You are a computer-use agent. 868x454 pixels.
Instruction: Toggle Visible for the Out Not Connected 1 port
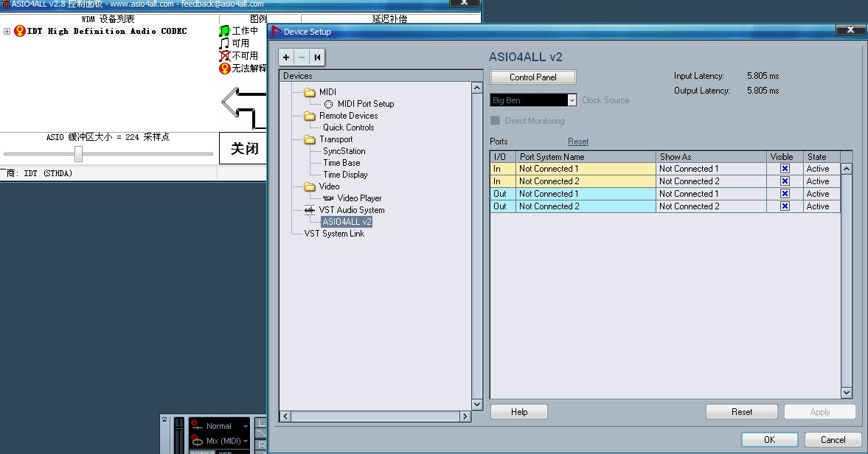coord(785,194)
